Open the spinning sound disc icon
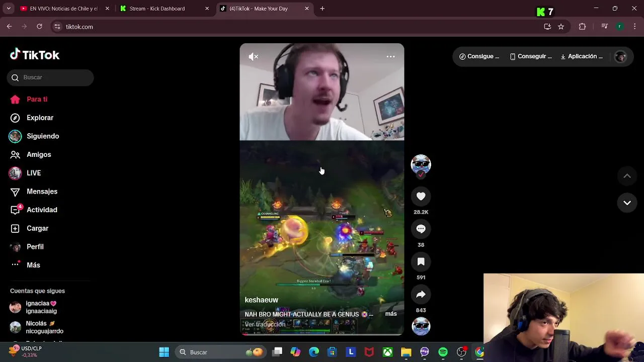Viewport: 644px width, 362px height. [x=421, y=326]
